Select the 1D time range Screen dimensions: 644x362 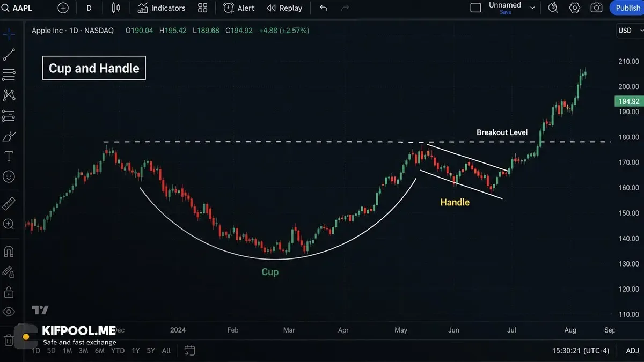35,351
